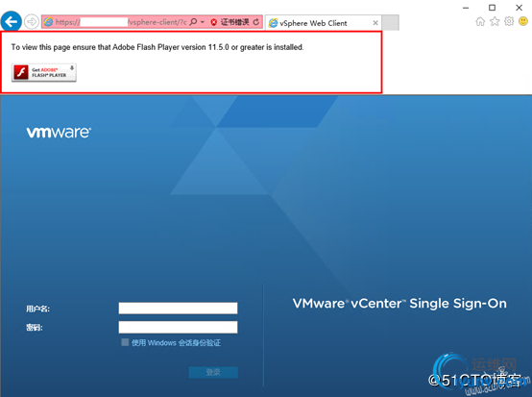
Task: Maximize the browser window
Action: [492, 8]
